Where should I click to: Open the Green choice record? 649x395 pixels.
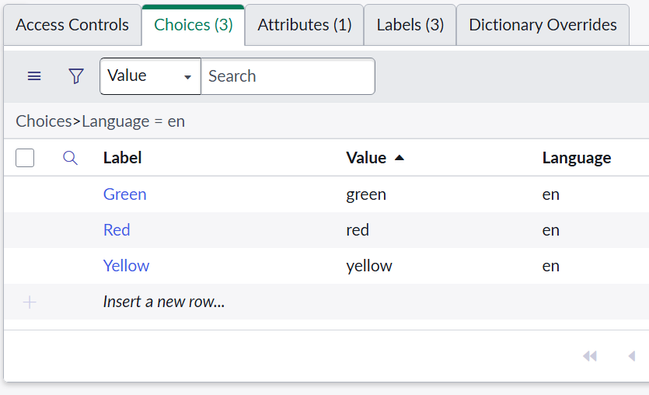pyautogui.click(x=125, y=194)
